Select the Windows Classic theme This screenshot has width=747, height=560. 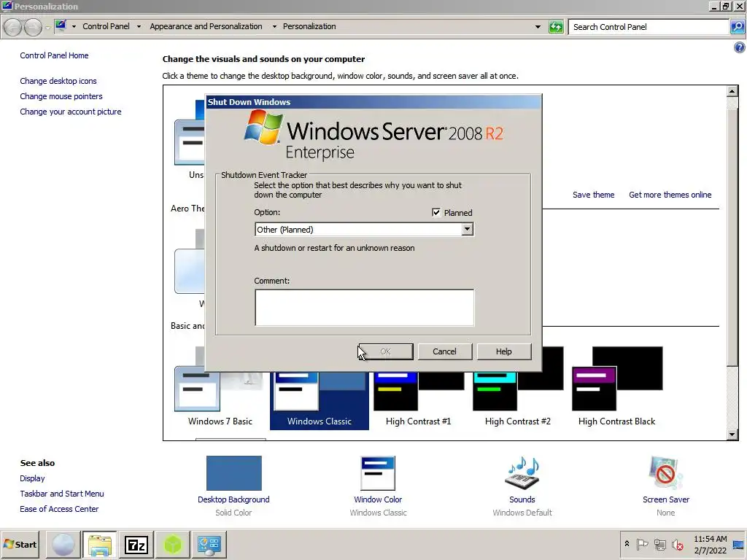[x=320, y=400]
